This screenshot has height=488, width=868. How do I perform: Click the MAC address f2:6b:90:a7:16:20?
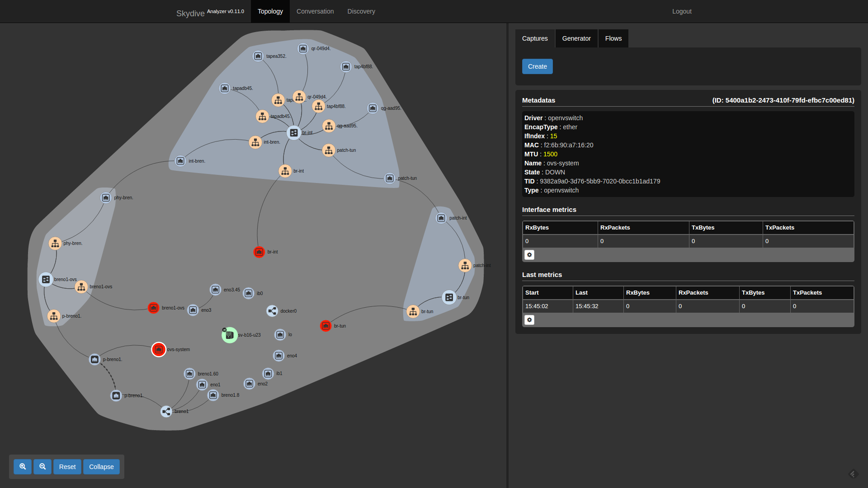pyautogui.click(x=568, y=145)
